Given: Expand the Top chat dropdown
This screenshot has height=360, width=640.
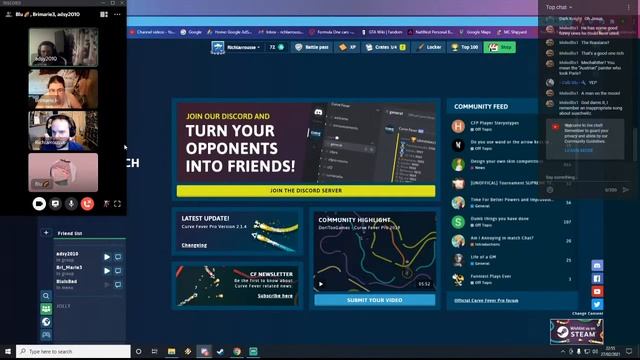Looking at the screenshot, I should (x=559, y=7).
